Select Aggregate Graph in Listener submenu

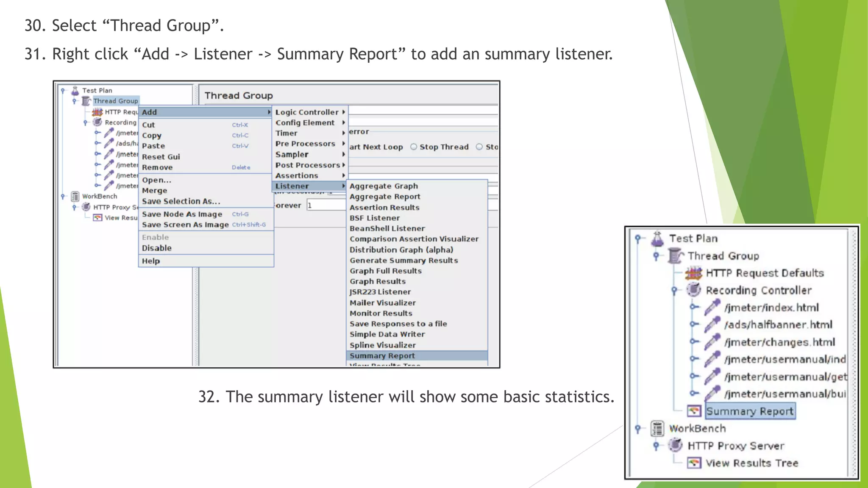coord(417,186)
